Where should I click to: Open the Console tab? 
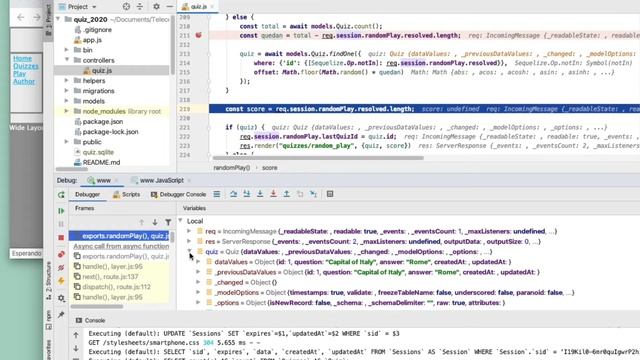[x=91, y=320]
